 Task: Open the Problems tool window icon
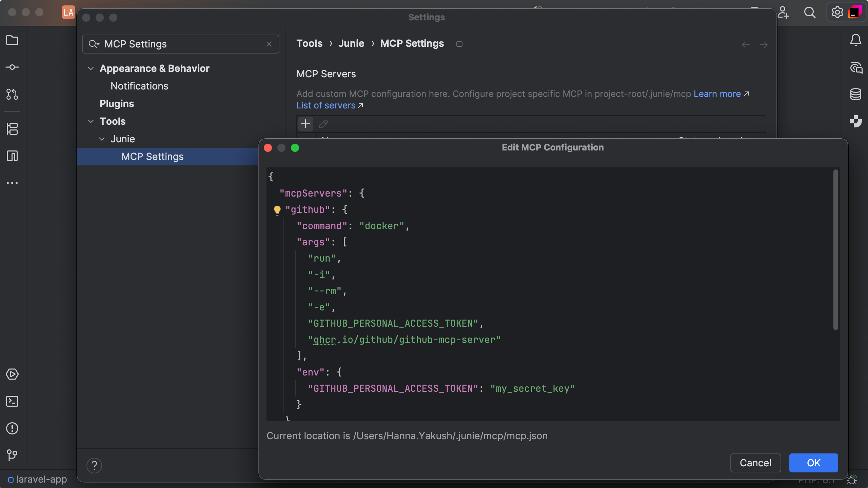coord(12,428)
